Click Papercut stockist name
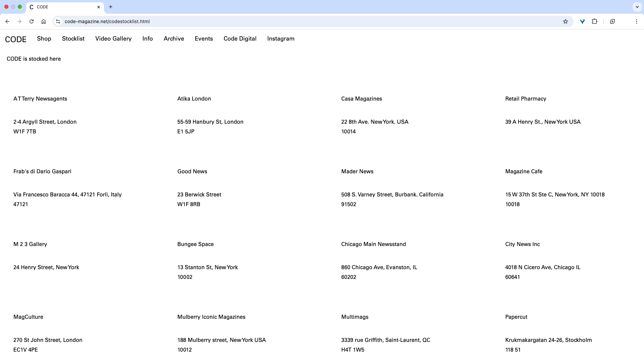This screenshot has width=644, height=362. click(x=516, y=317)
